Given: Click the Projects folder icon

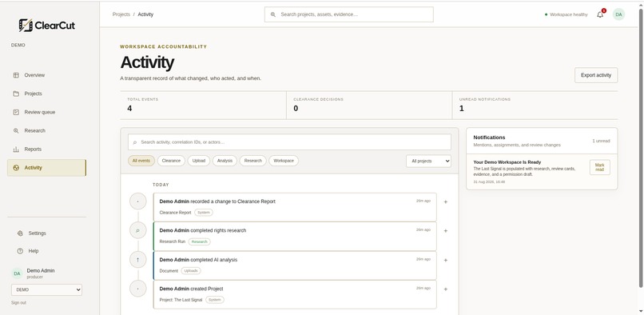Looking at the screenshot, I should tap(16, 94).
